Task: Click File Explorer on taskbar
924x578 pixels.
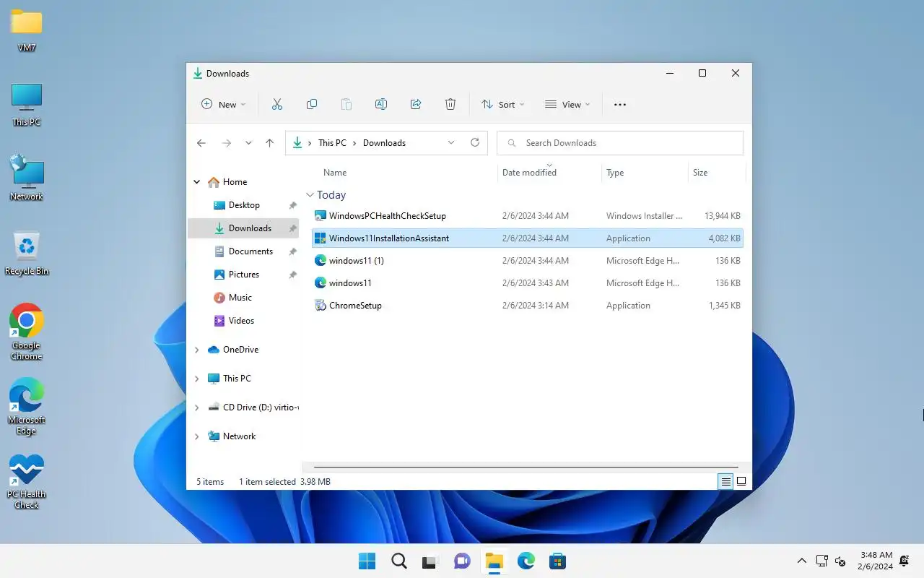Action: [x=494, y=561]
